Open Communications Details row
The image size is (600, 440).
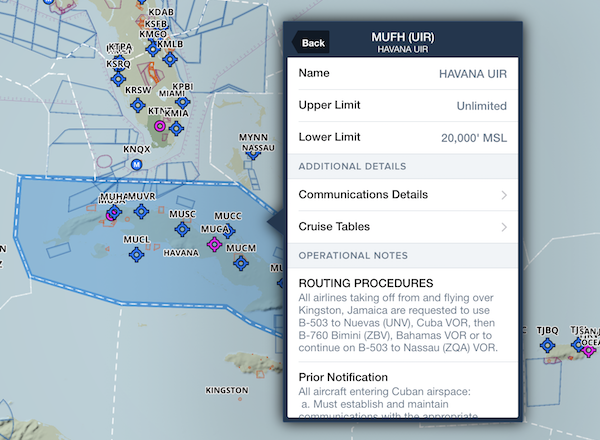(x=402, y=195)
